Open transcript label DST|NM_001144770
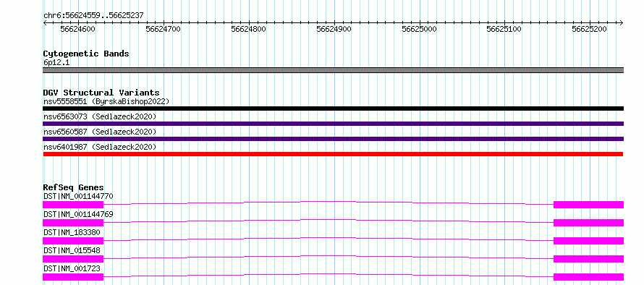Screen dimensions: 644x285 pyautogui.click(x=78, y=196)
